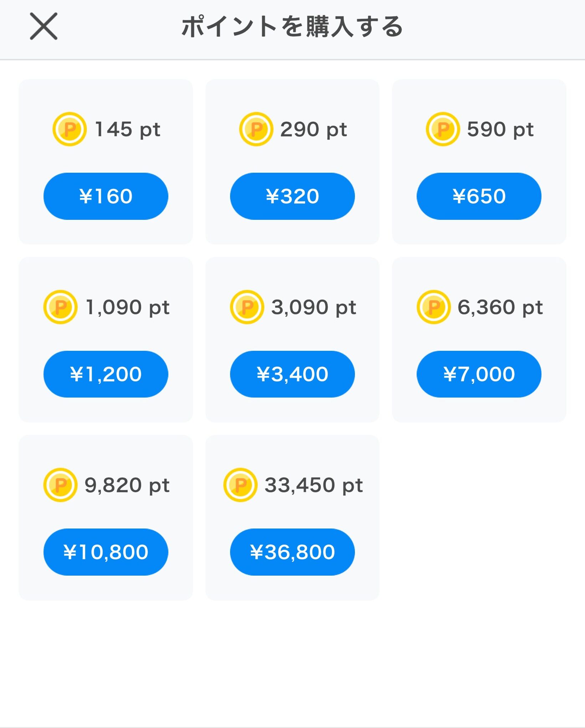Screen dimensions: 585x728
Task: Tap the coin icon beside 3,090 pt
Action: [x=247, y=307]
